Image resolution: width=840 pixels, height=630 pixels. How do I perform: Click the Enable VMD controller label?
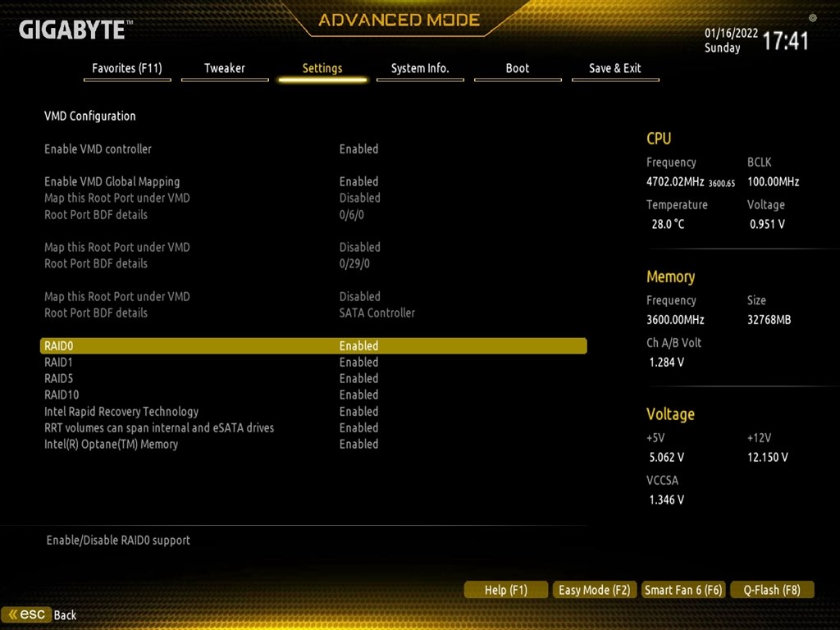[98, 149]
